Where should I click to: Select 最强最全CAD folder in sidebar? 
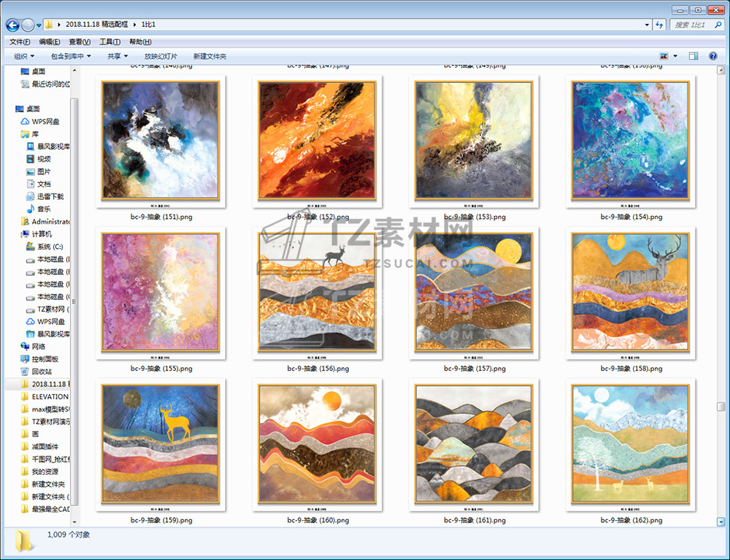[45, 510]
